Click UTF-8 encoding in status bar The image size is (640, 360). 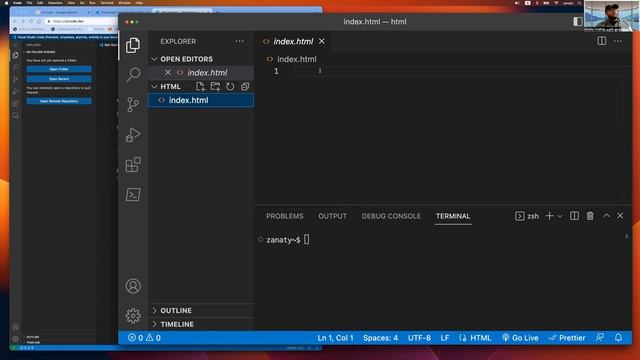pos(419,338)
